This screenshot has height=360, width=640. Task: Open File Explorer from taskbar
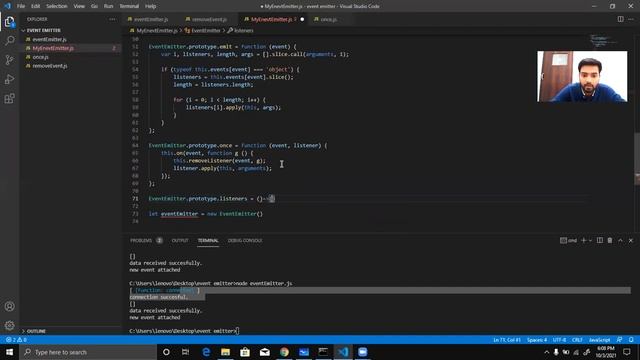click(x=225, y=352)
